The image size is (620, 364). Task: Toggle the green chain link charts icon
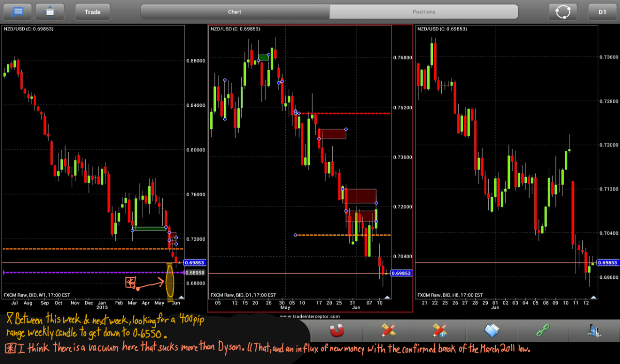543,330
